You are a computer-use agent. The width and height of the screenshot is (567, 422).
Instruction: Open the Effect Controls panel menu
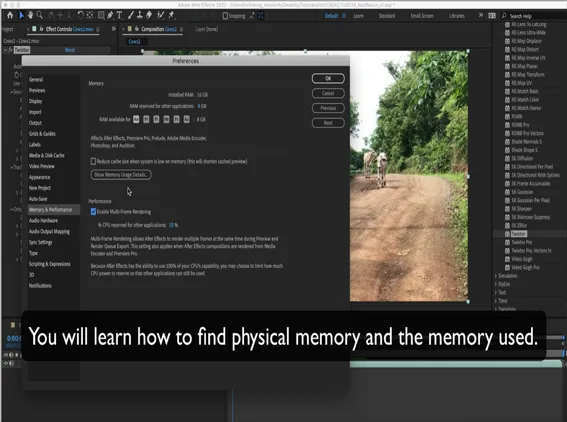(98, 29)
